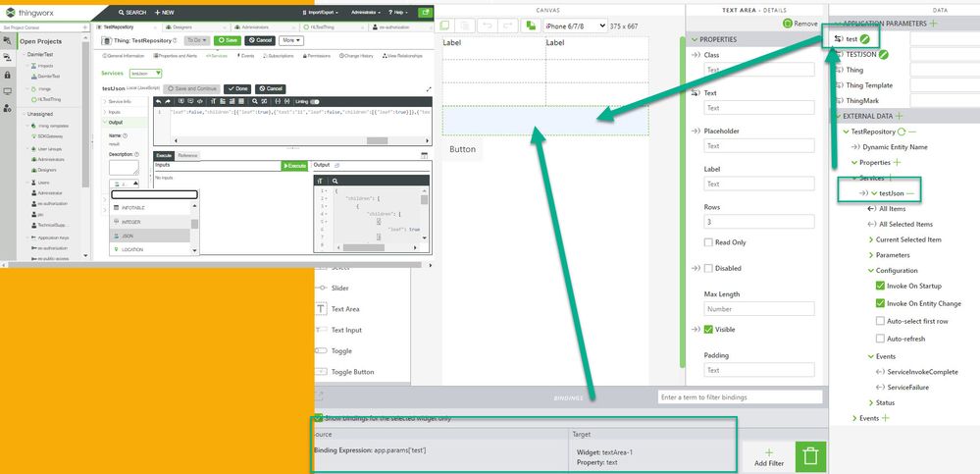Click the green Save button
This screenshot has height=474, width=980.
point(228,40)
